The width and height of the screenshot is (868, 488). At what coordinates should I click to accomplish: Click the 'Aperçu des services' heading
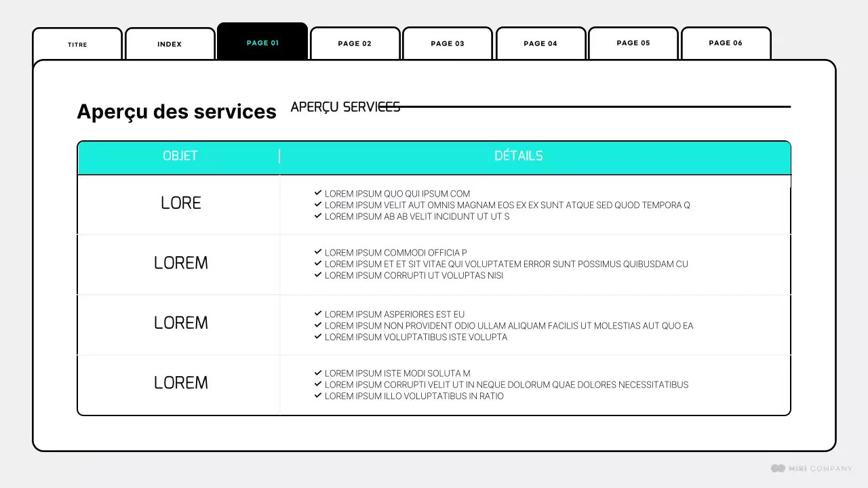176,112
